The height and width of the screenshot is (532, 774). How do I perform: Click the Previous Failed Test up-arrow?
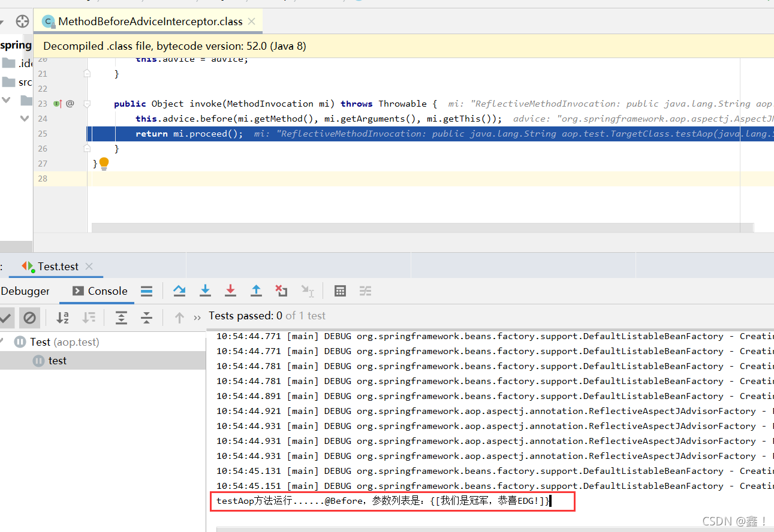179,318
